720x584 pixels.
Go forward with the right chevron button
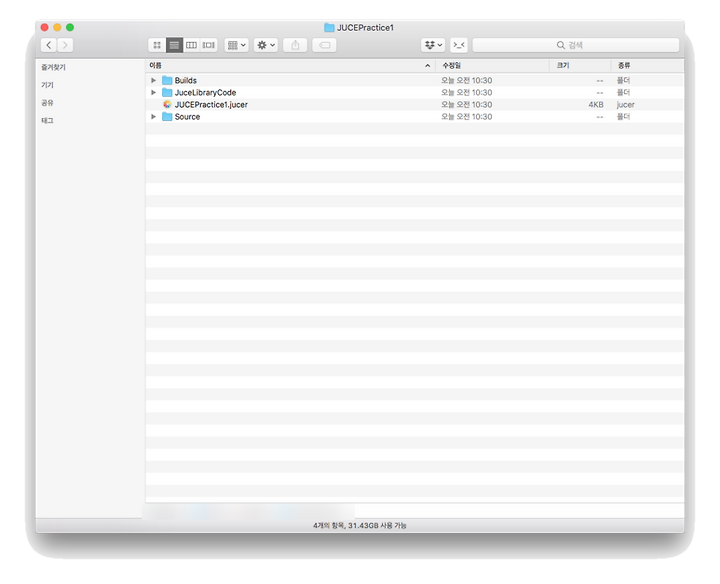coord(65,45)
